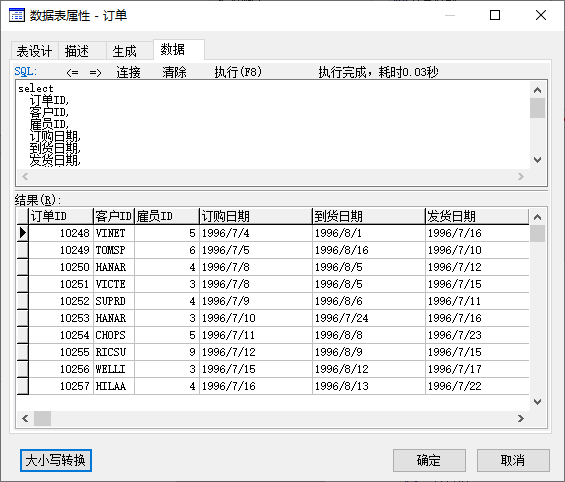Click the next SQL arrow =>

[x=95, y=72]
